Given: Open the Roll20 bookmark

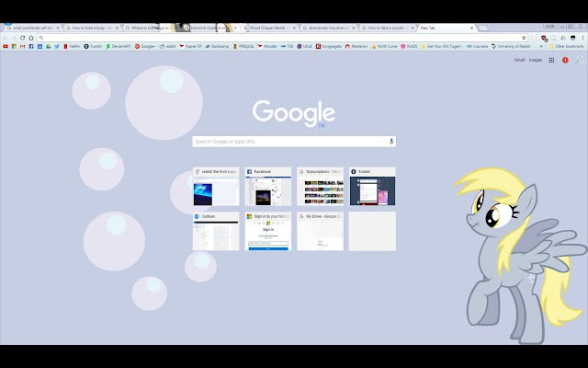Looking at the screenshot, I should click(409, 47).
